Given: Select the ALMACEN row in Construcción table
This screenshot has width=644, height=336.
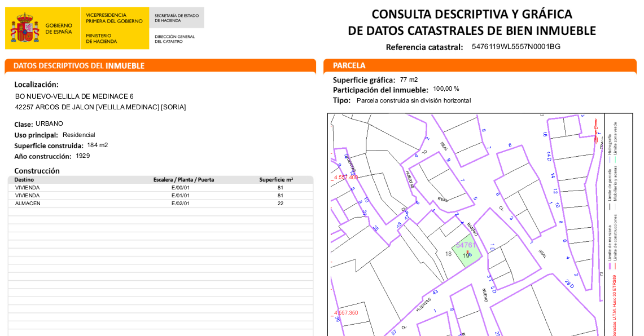Looking at the screenshot, I should (x=160, y=204).
